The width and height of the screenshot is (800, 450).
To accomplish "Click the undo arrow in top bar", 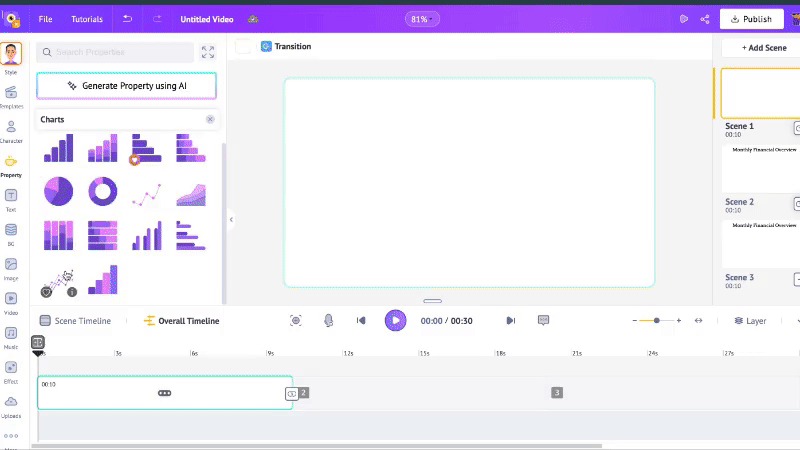I will click(x=127, y=19).
